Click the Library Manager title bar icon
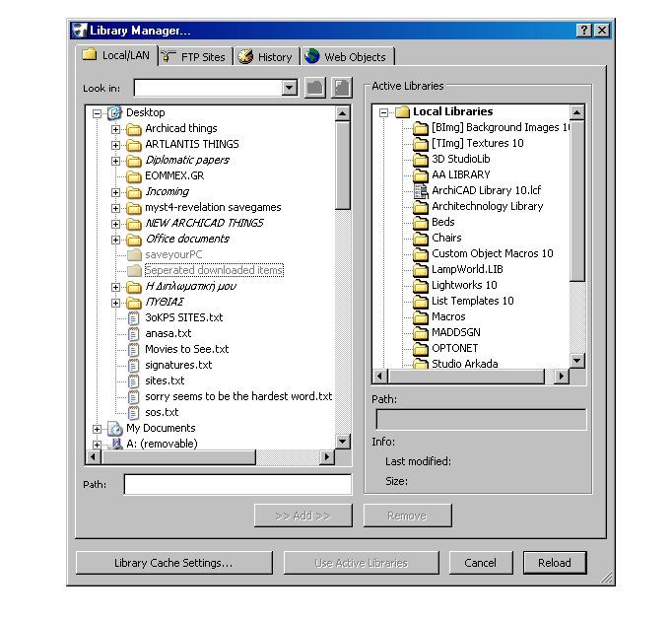 [x=80, y=31]
